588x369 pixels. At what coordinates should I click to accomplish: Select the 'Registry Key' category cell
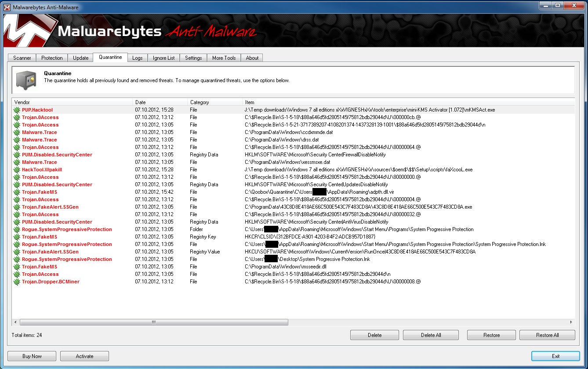point(203,237)
